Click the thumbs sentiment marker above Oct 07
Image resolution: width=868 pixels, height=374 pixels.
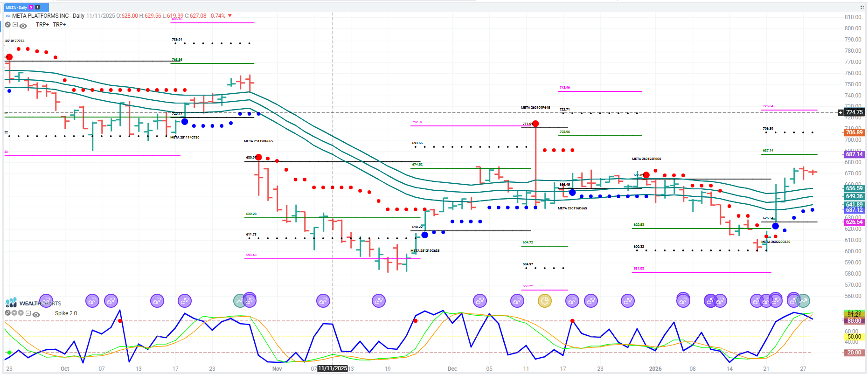(92, 301)
